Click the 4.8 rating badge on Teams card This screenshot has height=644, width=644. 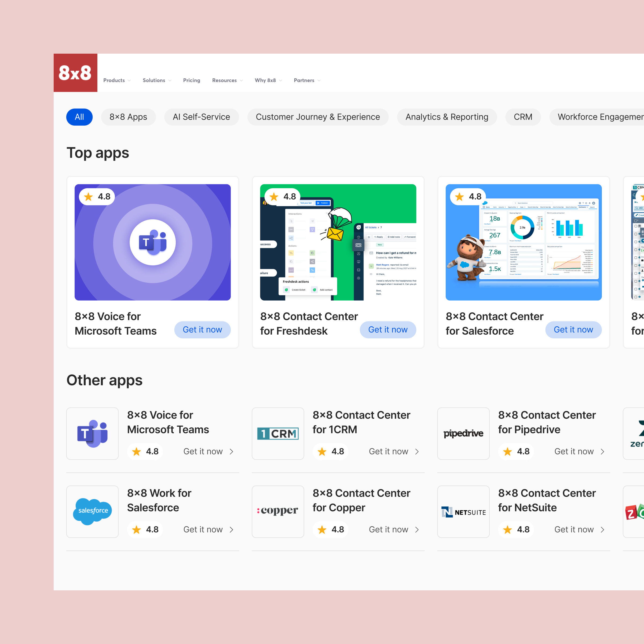[x=97, y=197]
